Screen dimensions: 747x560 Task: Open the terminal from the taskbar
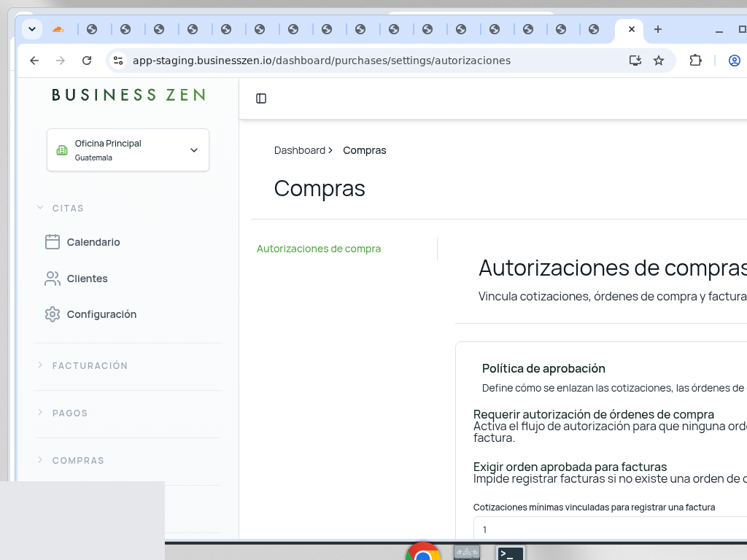pos(510,553)
